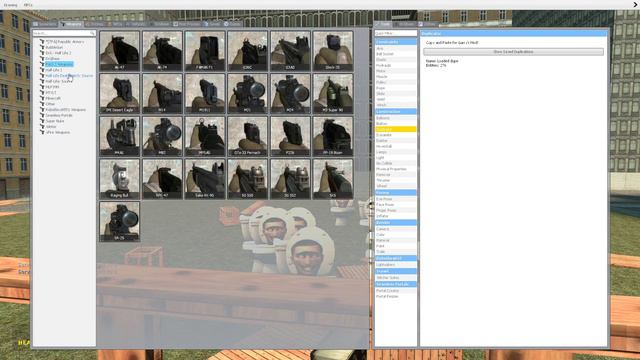The height and width of the screenshot is (360, 640).
Task: Collapse the Render tool category
Action: click(x=396, y=222)
